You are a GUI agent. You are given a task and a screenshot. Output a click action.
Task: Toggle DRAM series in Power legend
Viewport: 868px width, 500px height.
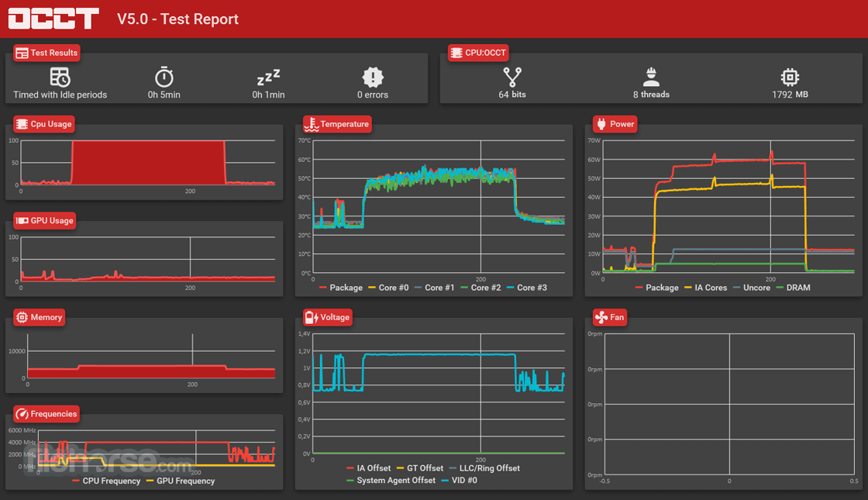[794, 288]
